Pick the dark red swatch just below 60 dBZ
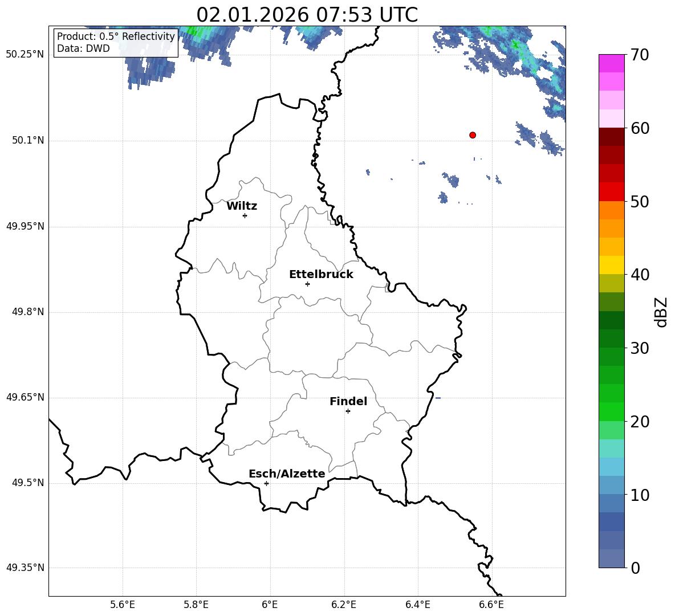The width and height of the screenshot is (675, 616). 611,137
